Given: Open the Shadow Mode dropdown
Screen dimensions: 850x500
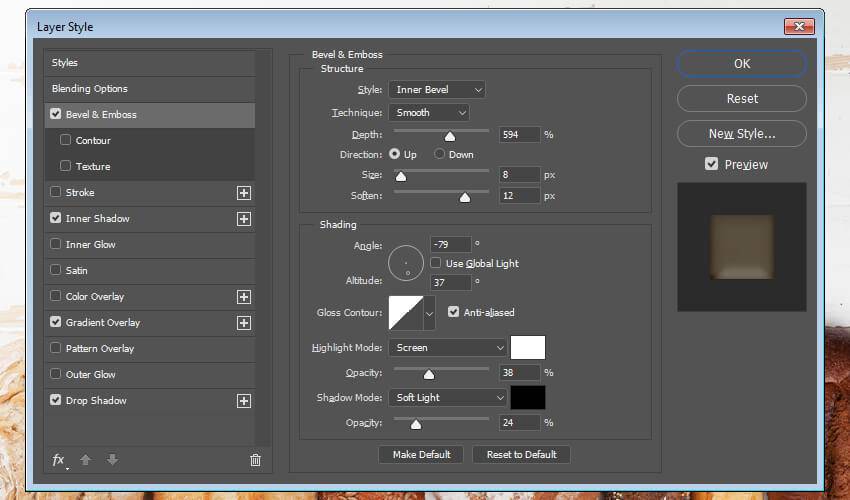Looking at the screenshot, I should 448,397.
